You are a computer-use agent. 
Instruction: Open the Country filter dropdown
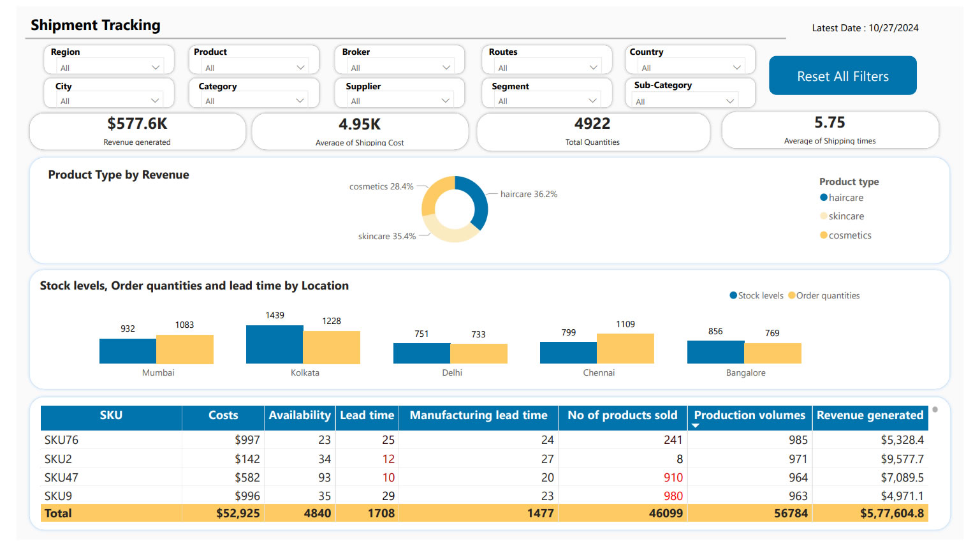pos(736,68)
